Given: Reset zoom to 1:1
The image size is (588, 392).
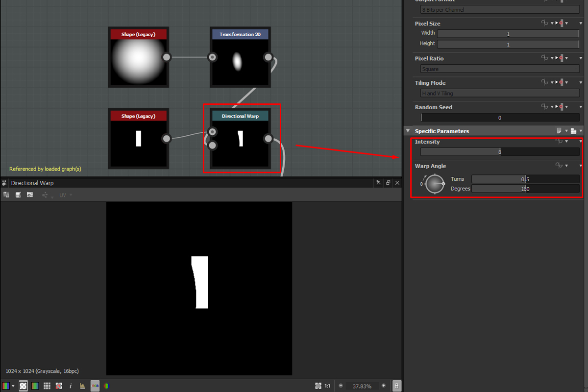Looking at the screenshot, I should (x=327, y=386).
